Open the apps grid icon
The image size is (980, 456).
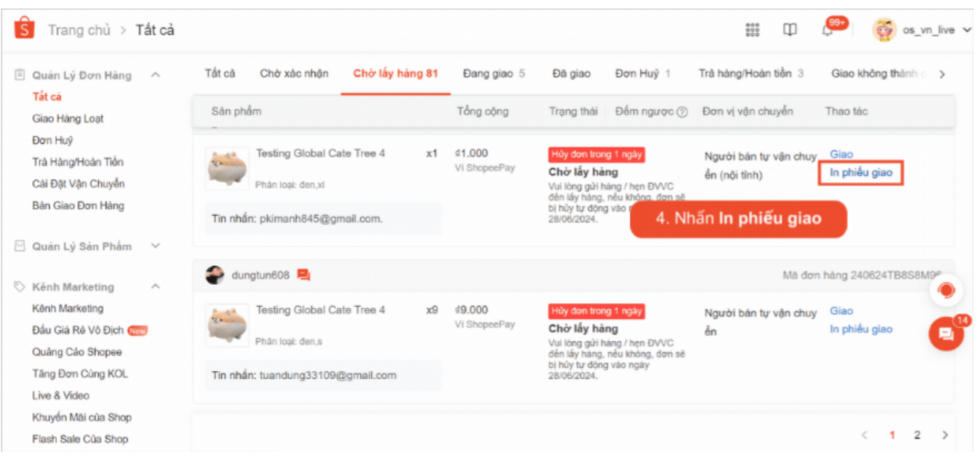click(752, 30)
